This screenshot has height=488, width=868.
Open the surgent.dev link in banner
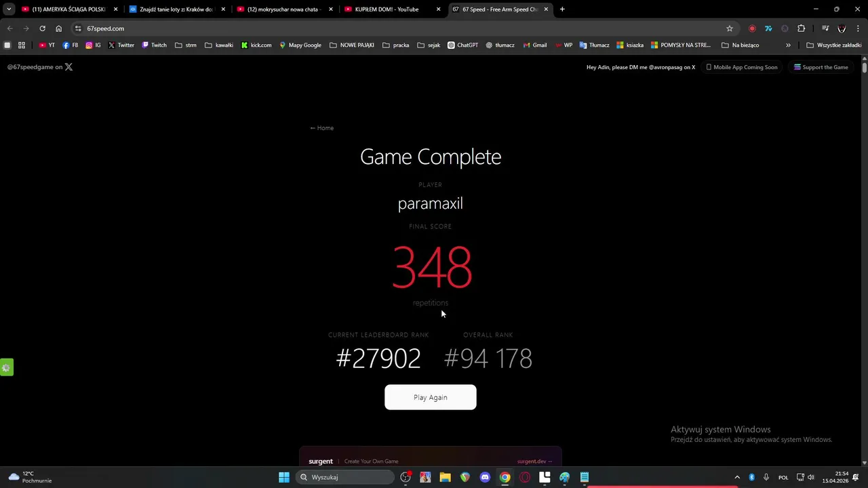[x=534, y=462]
